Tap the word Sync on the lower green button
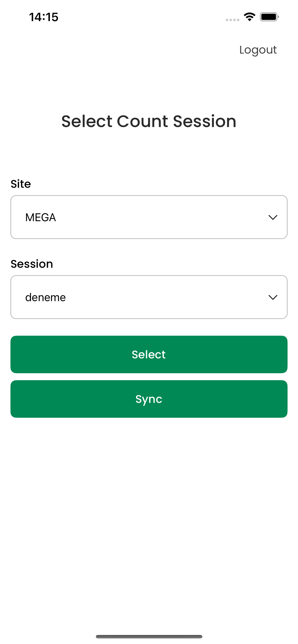The height and width of the screenshot is (644, 298). (149, 399)
